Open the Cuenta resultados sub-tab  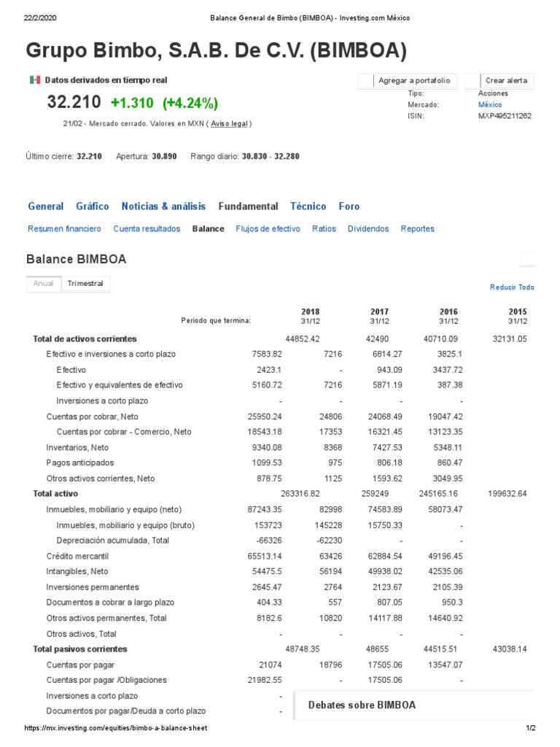(147, 228)
